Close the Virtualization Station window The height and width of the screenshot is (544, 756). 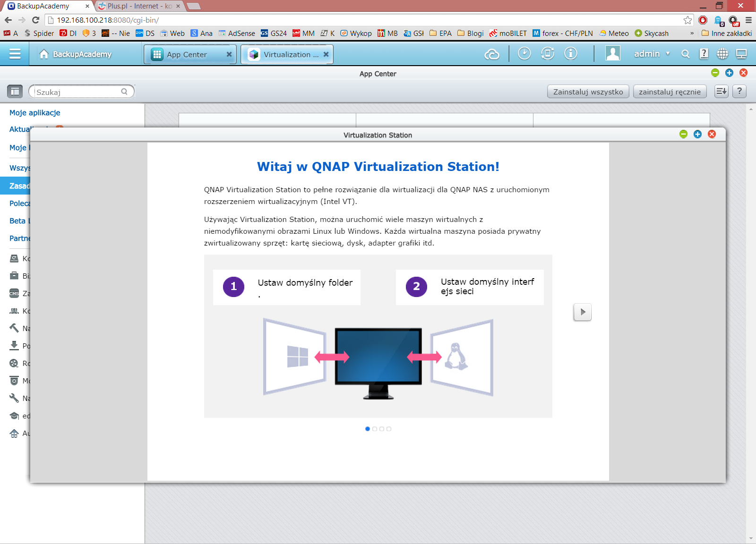coord(712,134)
